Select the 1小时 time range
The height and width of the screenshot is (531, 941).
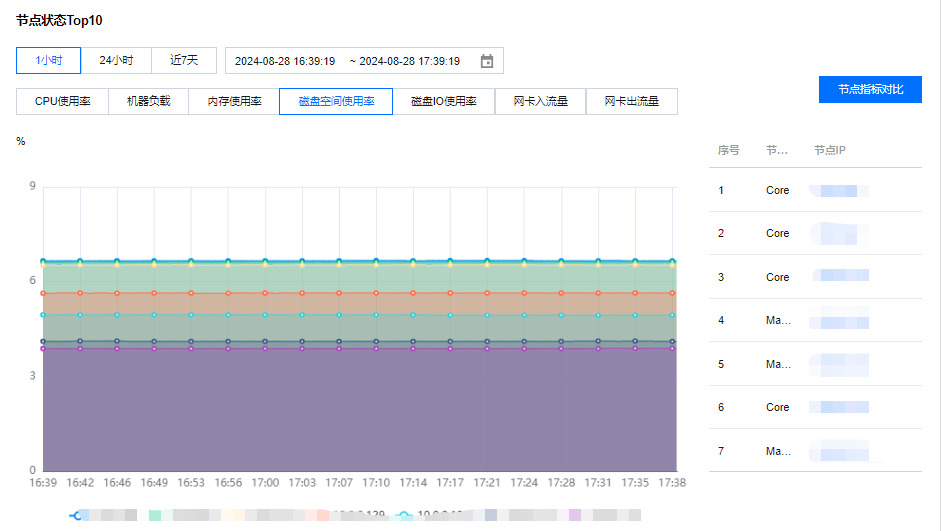coord(49,61)
